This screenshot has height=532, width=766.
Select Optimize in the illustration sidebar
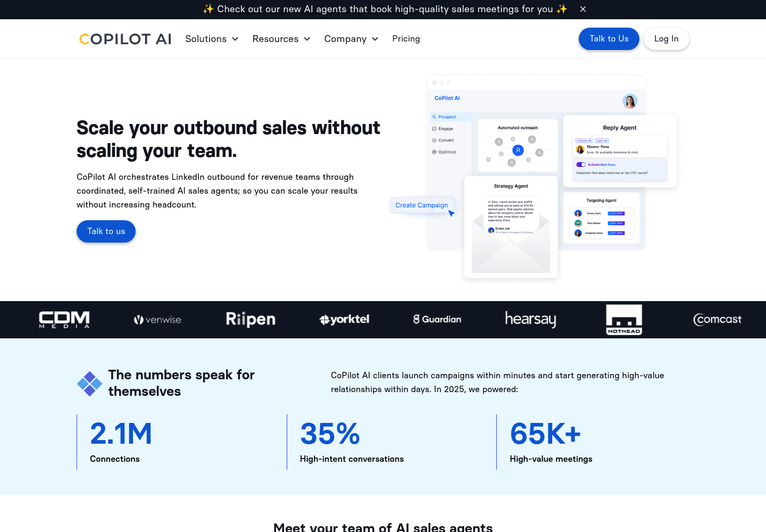[x=444, y=152]
